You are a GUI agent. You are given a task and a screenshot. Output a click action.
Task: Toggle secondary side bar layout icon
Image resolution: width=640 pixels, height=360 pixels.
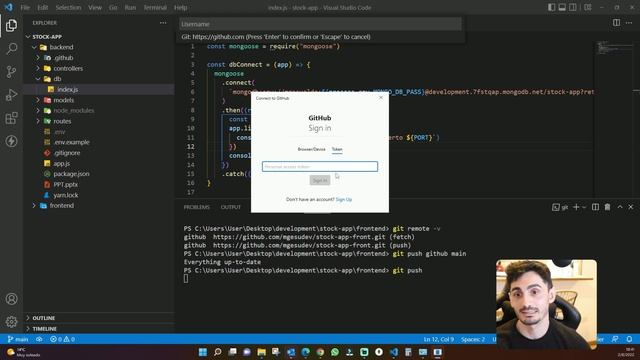[x=573, y=7]
